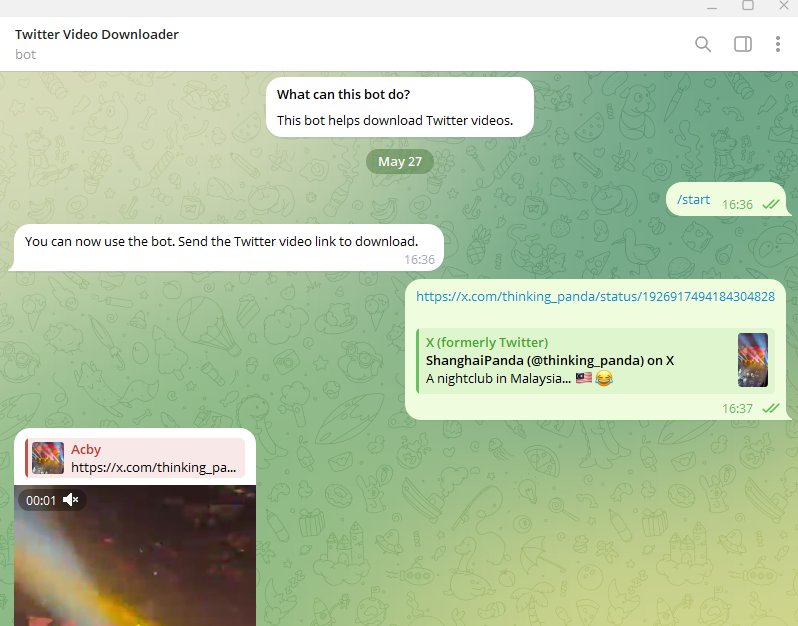
Task: Toggle the right sidebar panel icon
Action: pyautogui.click(x=743, y=44)
